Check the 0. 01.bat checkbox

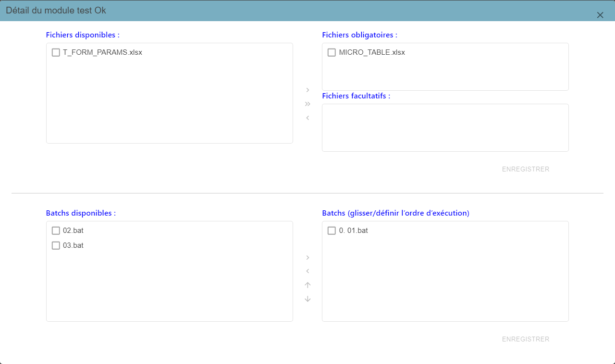coord(332,231)
